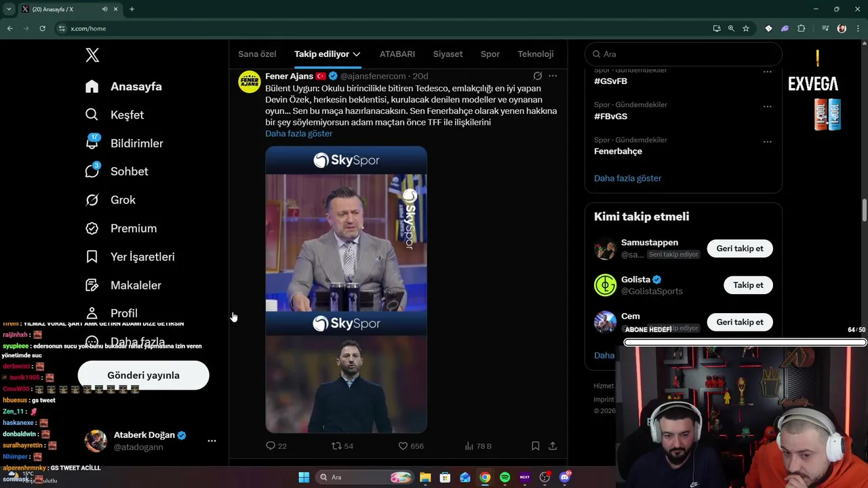Open a new browser tab

pos(132,9)
